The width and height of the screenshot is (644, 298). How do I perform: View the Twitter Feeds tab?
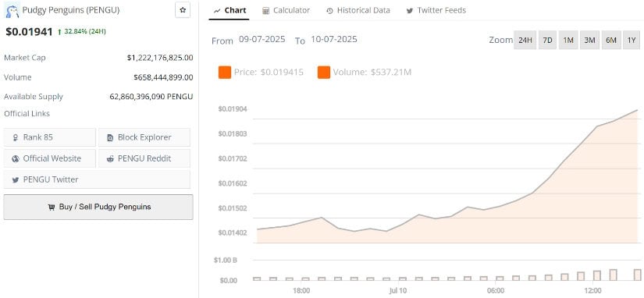(436, 10)
